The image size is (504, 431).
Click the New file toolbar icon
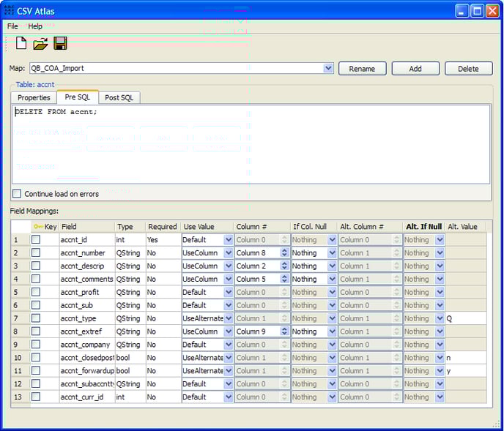click(x=21, y=43)
